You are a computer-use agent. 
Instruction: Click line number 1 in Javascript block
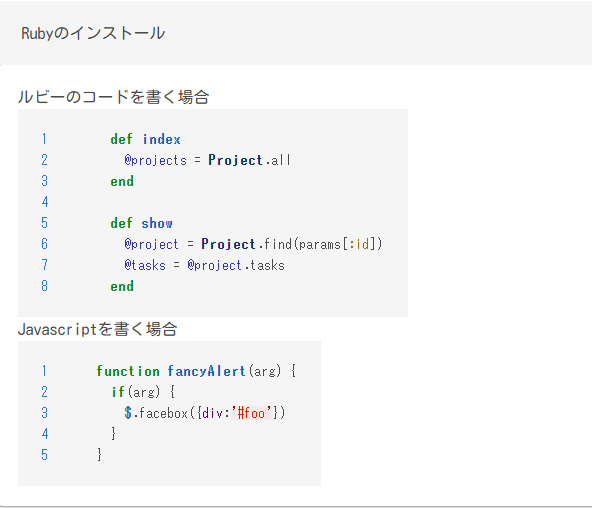pyautogui.click(x=45, y=371)
